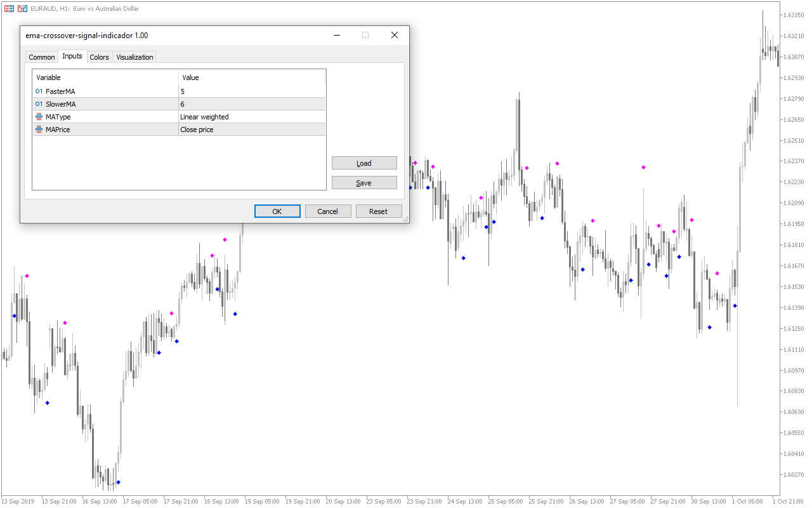Click the 13 Sep 2019 date label
This screenshot has width=812, height=508.
click(18, 502)
